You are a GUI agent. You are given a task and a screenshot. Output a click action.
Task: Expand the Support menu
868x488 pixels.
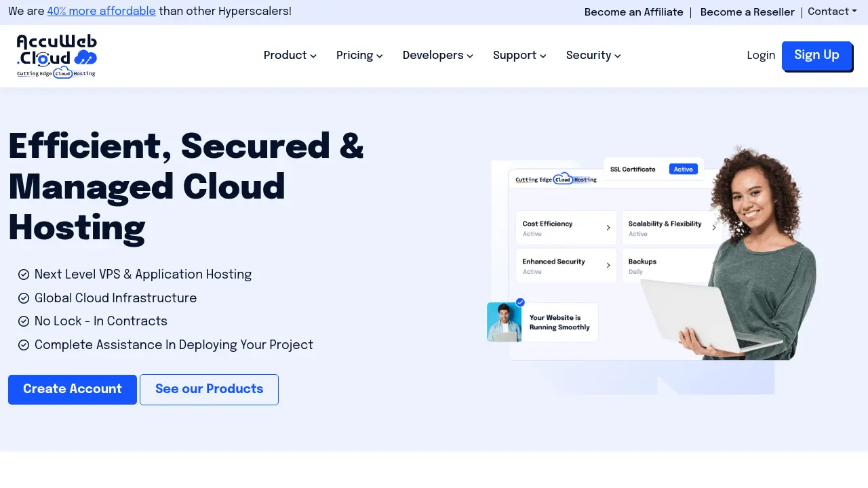click(519, 56)
